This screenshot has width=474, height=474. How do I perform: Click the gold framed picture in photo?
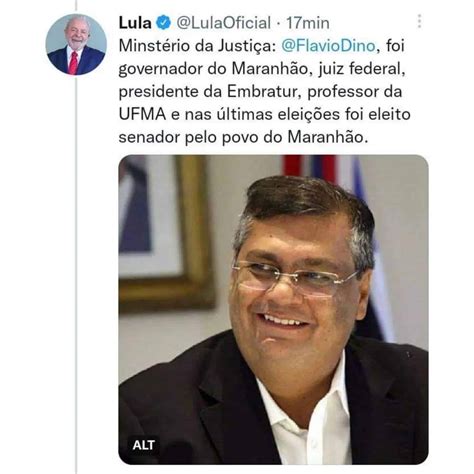coord(166,233)
